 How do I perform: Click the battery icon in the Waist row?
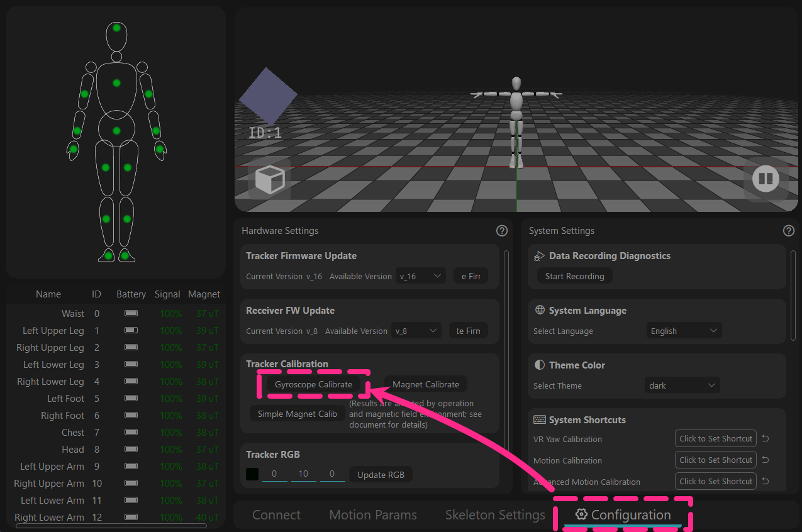(x=131, y=313)
